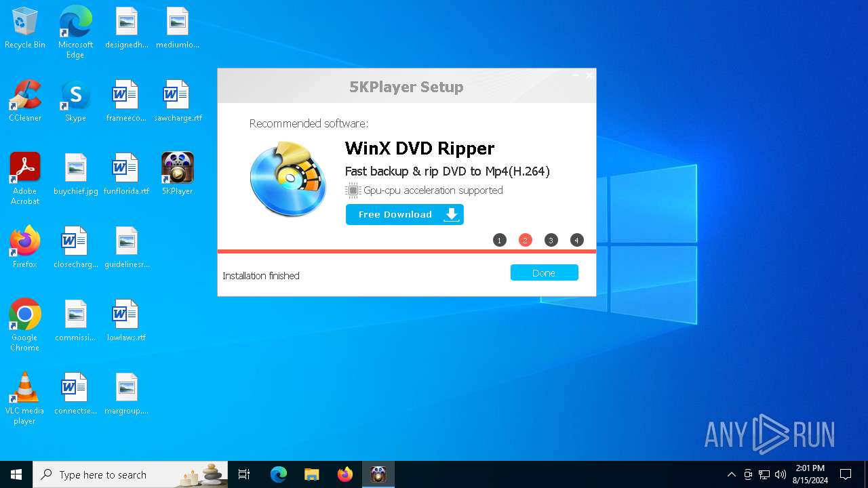This screenshot has height=488, width=868.
Task: Open the taskbar clock and calendar
Action: tap(810, 474)
